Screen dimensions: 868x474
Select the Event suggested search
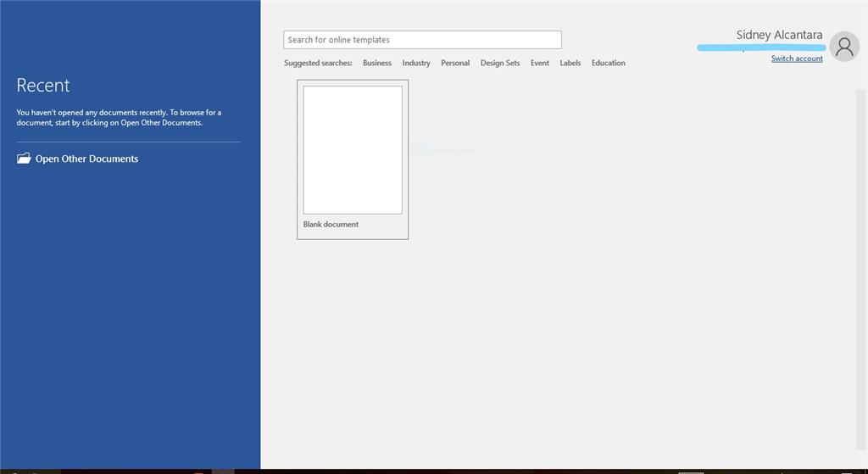coord(540,63)
